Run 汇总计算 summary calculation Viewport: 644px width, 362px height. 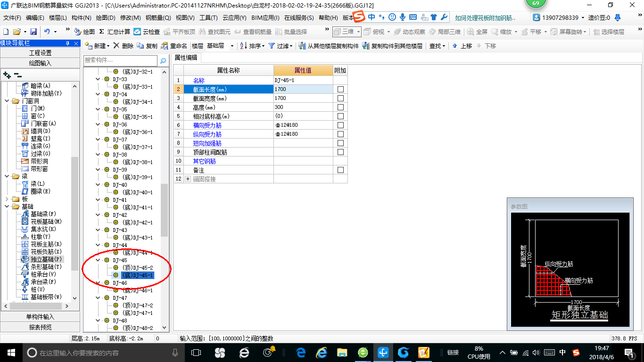[115, 32]
